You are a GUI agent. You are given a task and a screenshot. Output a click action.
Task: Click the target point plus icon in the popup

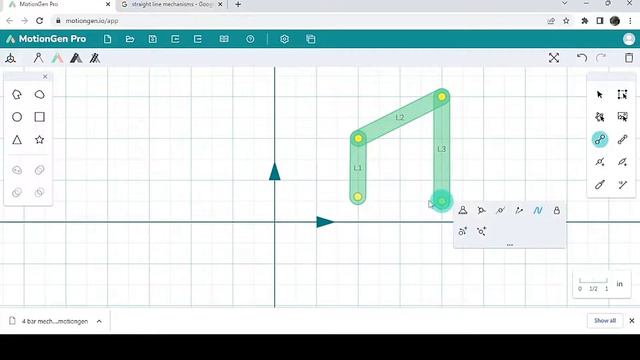482,231
